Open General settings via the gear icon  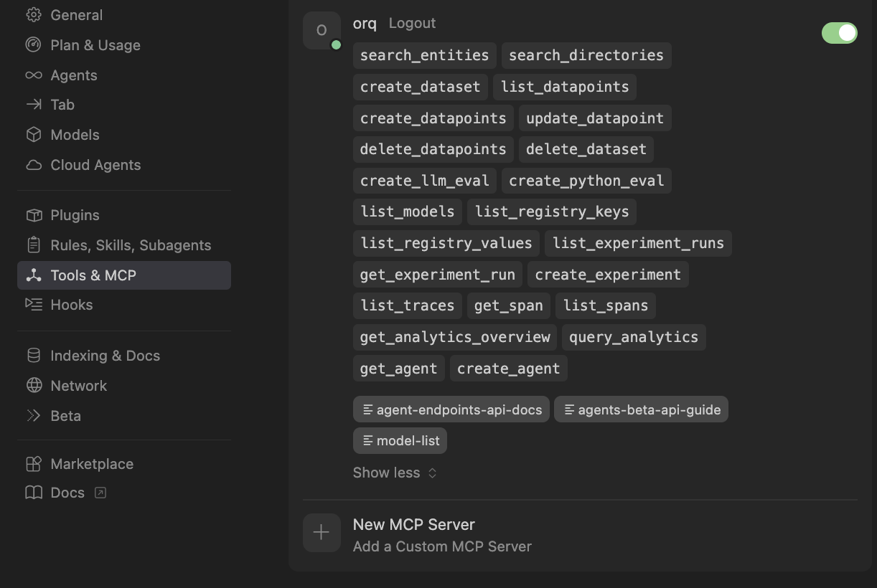(33, 14)
